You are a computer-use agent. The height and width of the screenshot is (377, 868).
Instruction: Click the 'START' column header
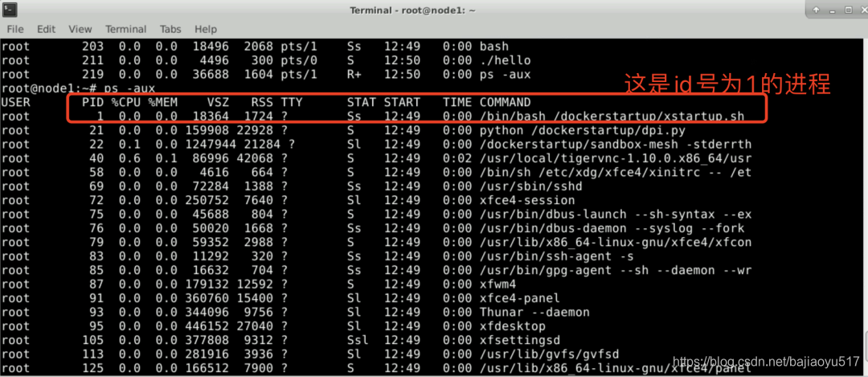402,102
